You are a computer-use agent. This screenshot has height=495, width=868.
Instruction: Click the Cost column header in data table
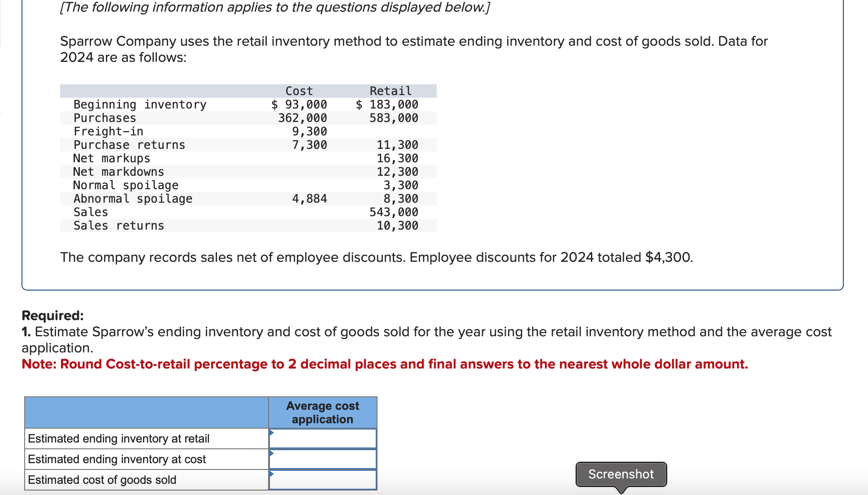coord(299,91)
